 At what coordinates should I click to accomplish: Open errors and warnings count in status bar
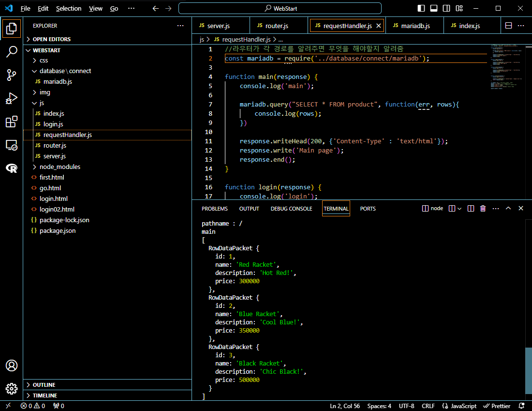(32, 406)
